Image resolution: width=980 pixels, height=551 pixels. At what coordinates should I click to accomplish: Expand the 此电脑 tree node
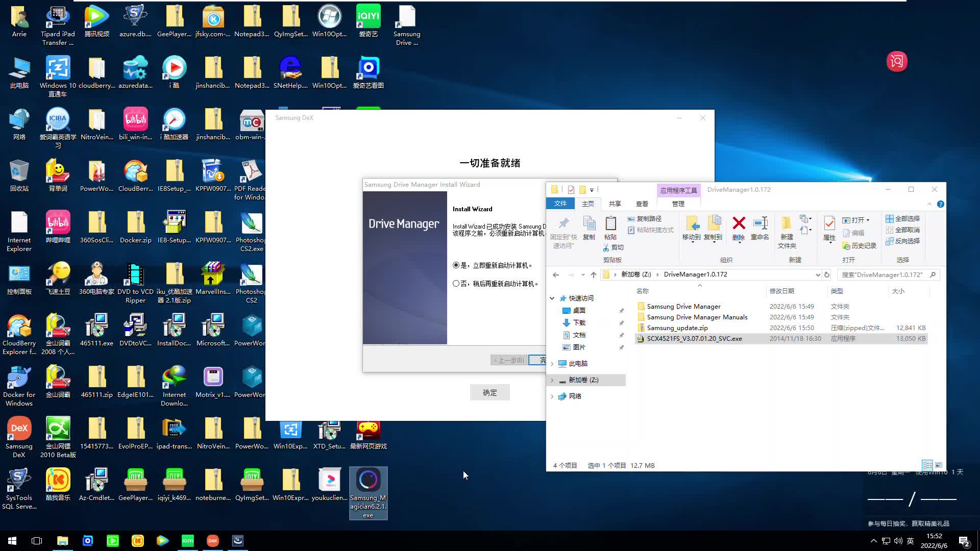(552, 364)
